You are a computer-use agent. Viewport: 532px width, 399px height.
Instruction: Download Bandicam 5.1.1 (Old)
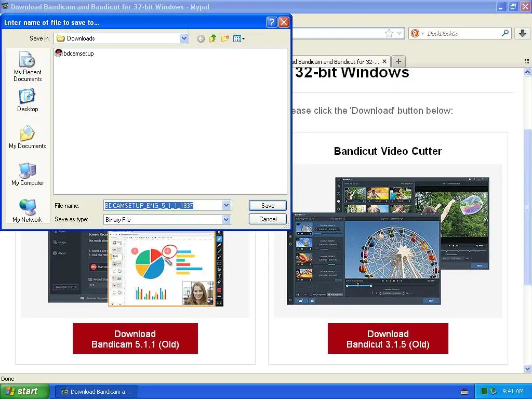pyautogui.click(x=135, y=339)
